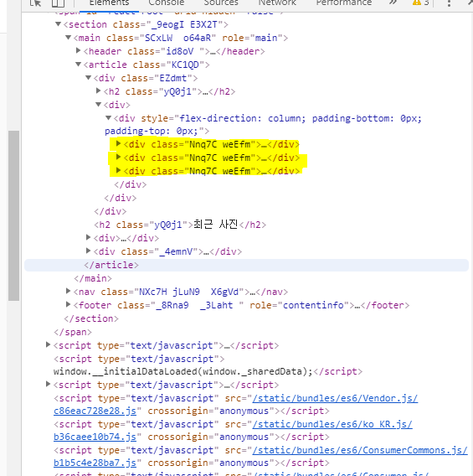Switch to the Sources tab
The image size is (473, 476).
click(221, 3)
